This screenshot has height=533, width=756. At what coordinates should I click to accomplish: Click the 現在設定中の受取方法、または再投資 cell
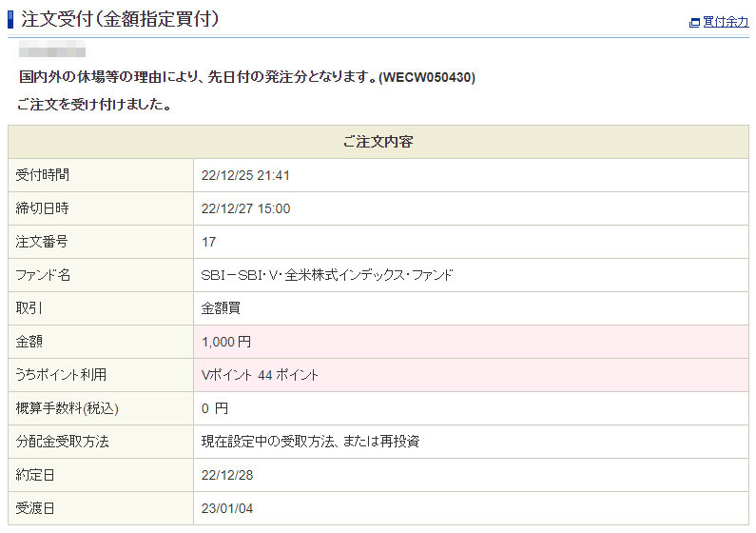[310, 442]
